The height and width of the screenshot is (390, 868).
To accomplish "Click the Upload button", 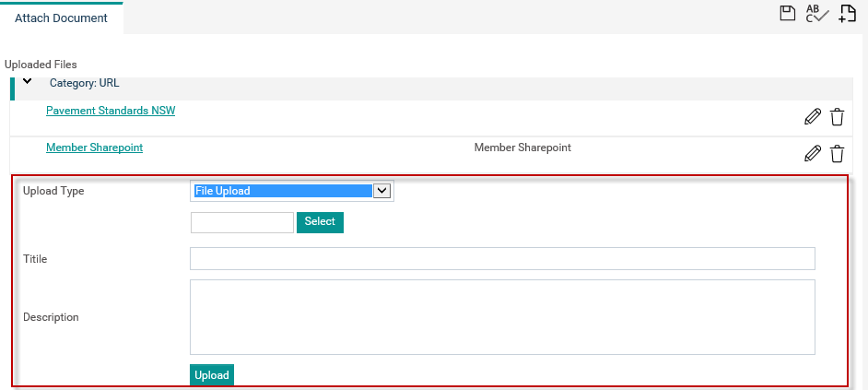I will point(212,375).
